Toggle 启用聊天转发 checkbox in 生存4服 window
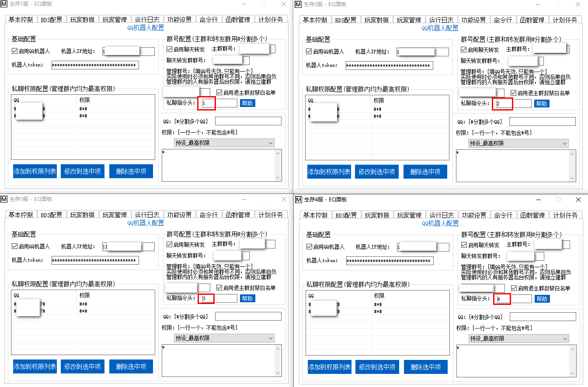 (464, 245)
